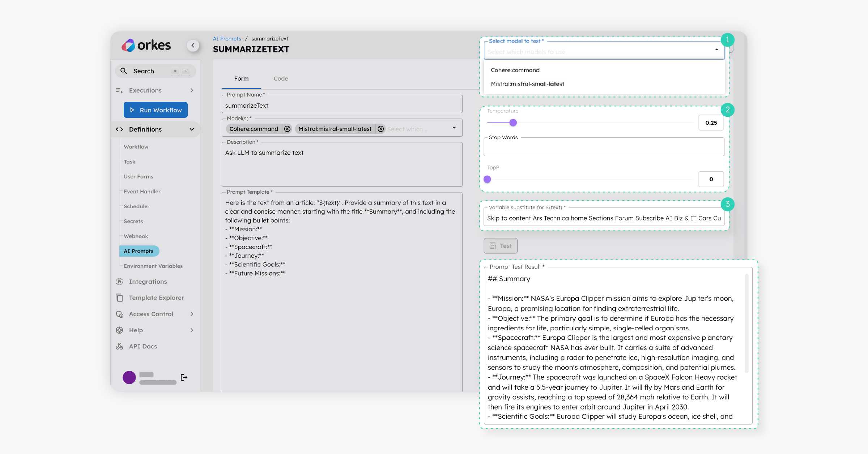Click the TopP slider handle
The width and height of the screenshot is (868, 454).
(x=487, y=179)
